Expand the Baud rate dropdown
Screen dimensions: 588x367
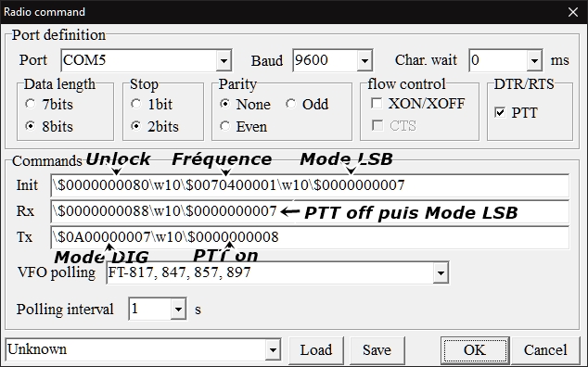pyautogui.click(x=364, y=60)
